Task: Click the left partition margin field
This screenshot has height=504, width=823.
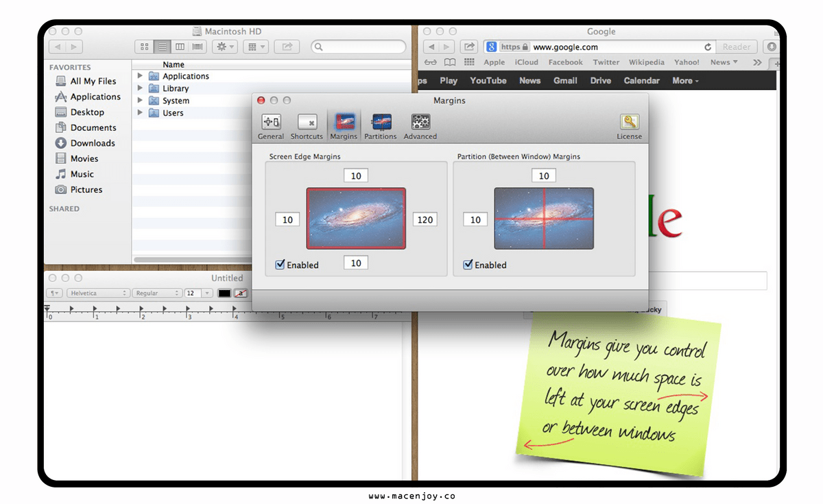Action: click(475, 220)
